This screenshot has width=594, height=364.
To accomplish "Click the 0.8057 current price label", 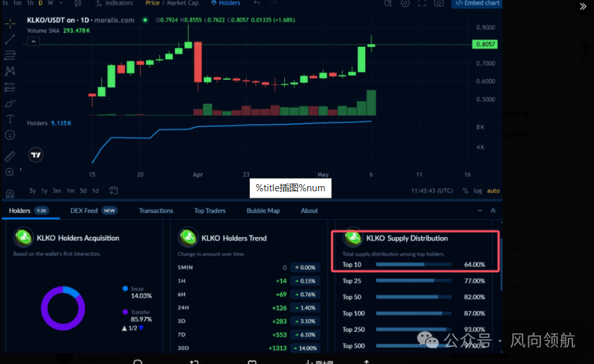I will [x=485, y=45].
